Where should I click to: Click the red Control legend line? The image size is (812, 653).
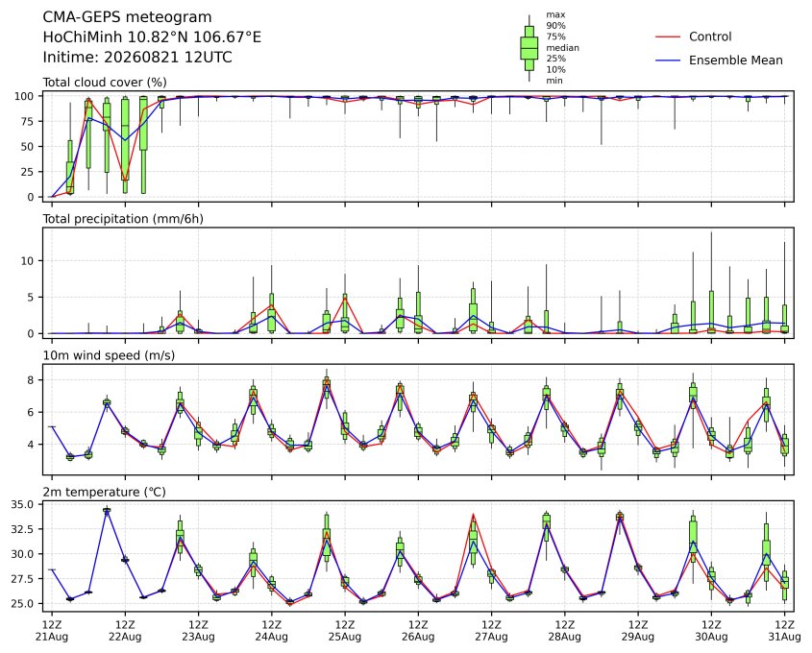tap(668, 36)
